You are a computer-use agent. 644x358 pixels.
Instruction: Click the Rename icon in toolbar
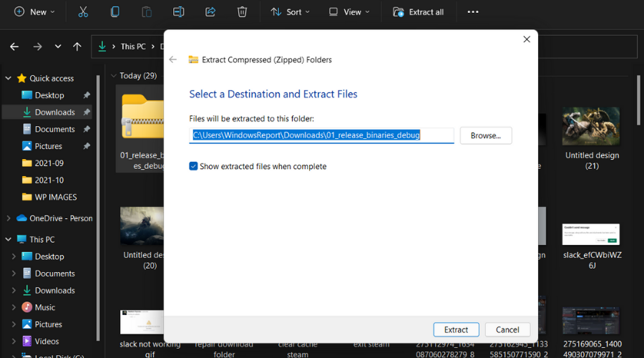pyautogui.click(x=179, y=12)
